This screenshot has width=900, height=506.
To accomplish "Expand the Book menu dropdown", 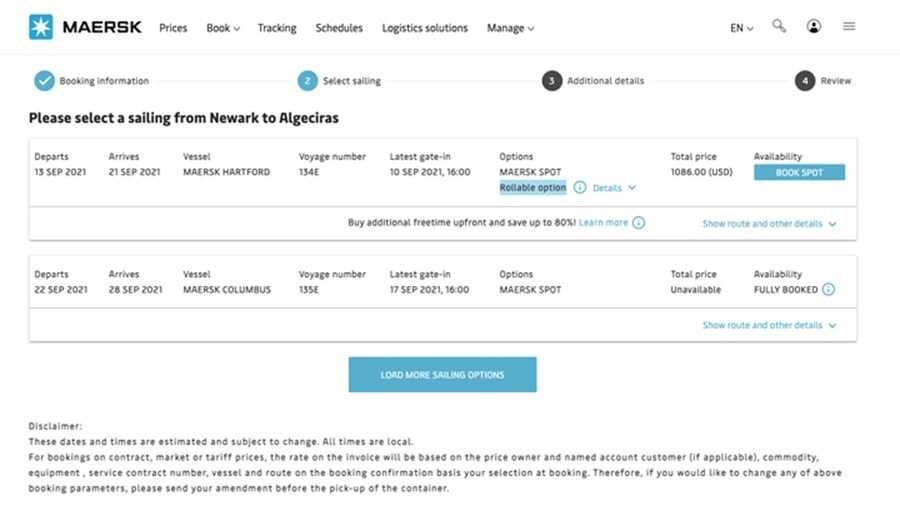I will point(222,28).
